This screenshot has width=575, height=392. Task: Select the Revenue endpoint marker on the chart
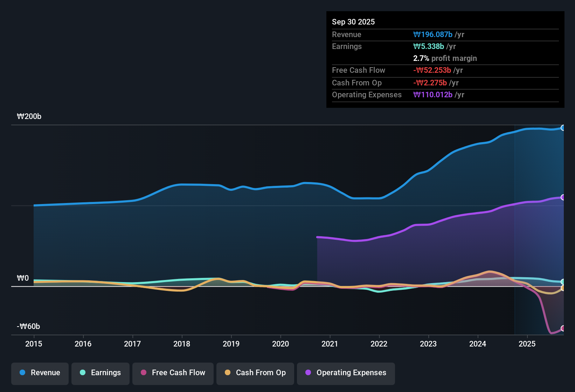click(x=563, y=128)
